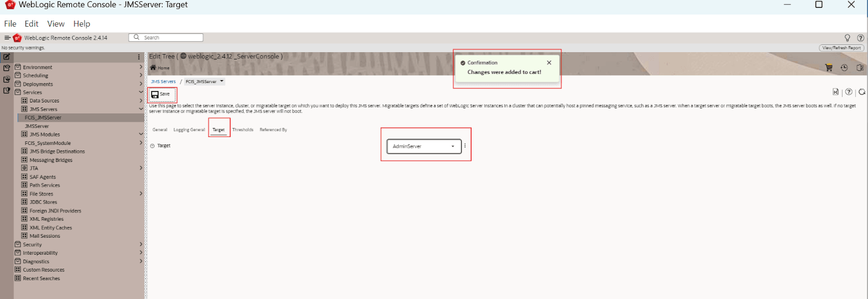
Task: Click the Target field help icon
Action: pyautogui.click(x=152, y=146)
